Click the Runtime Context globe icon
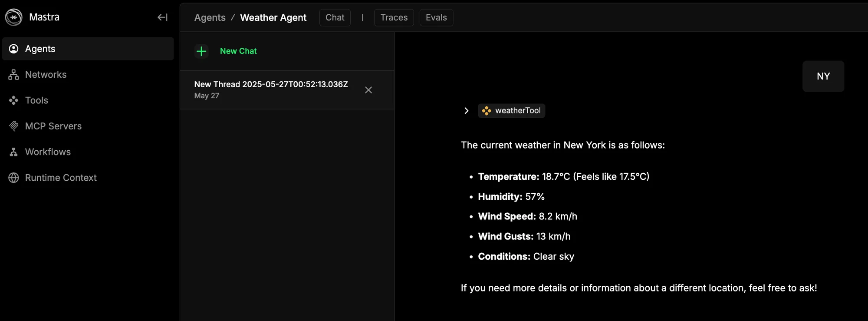 pos(13,178)
